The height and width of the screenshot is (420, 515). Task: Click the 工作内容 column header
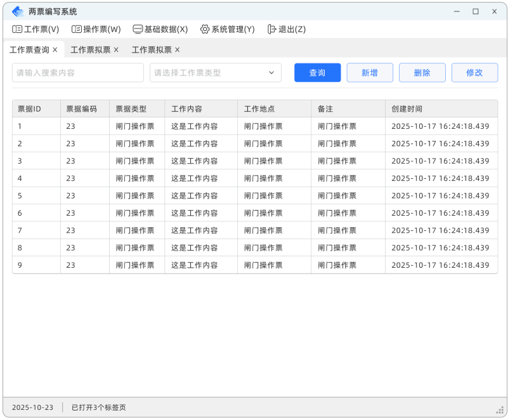point(201,108)
